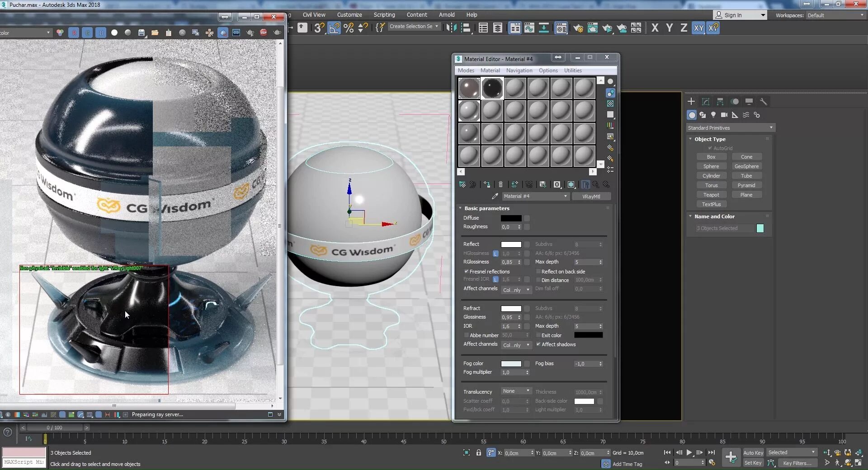Open the Render Setup teapot icon
The width and height of the screenshot is (868, 470).
(x=578, y=28)
